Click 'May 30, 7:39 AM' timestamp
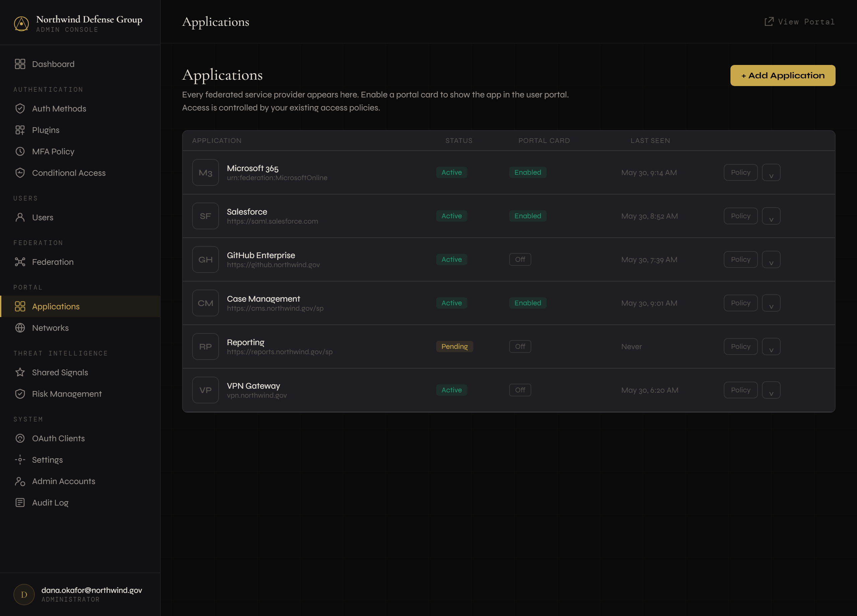 click(649, 260)
